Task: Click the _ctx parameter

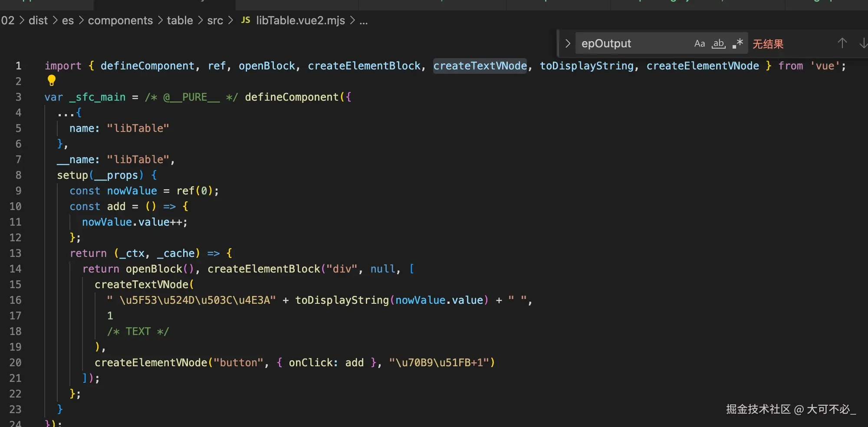Action: (132, 253)
